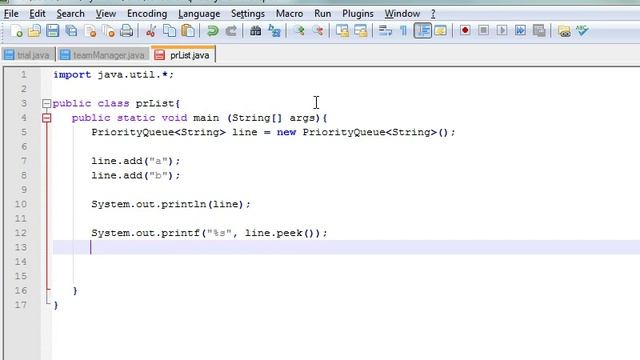Open the File menu
640x360 pixels.
(x=11, y=13)
